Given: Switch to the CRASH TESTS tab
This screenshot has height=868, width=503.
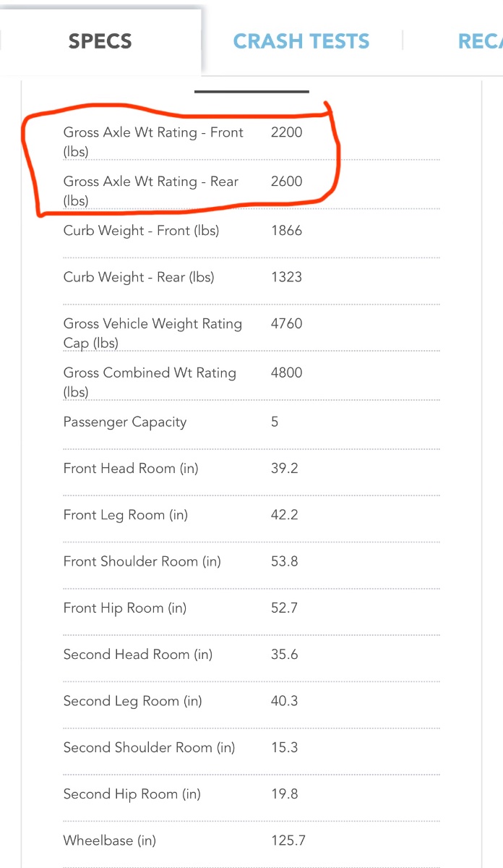Looking at the screenshot, I should [x=301, y=41].
